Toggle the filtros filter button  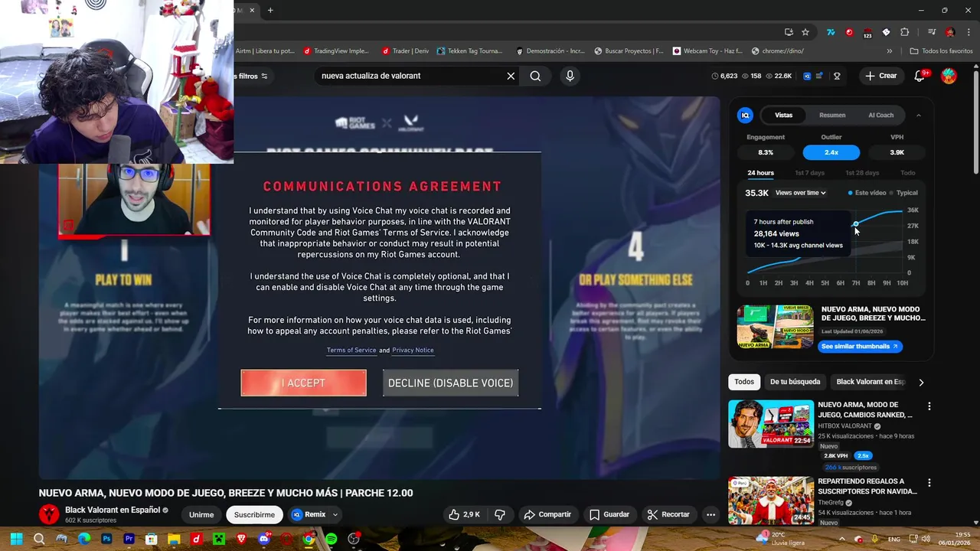[x=252, y=76]
